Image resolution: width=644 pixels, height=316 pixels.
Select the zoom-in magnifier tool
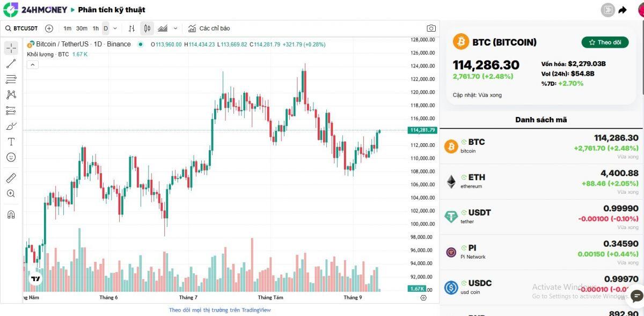pyautogui.click(x=11, y=193)
